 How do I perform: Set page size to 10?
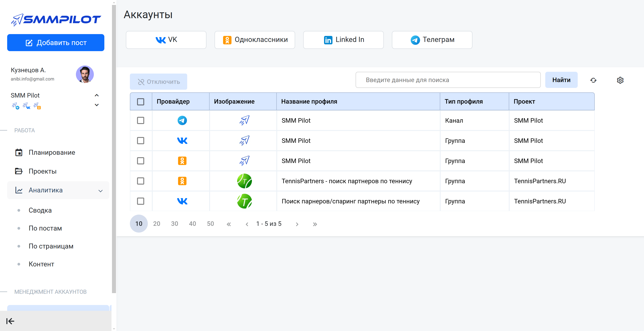tap(139, 224)
